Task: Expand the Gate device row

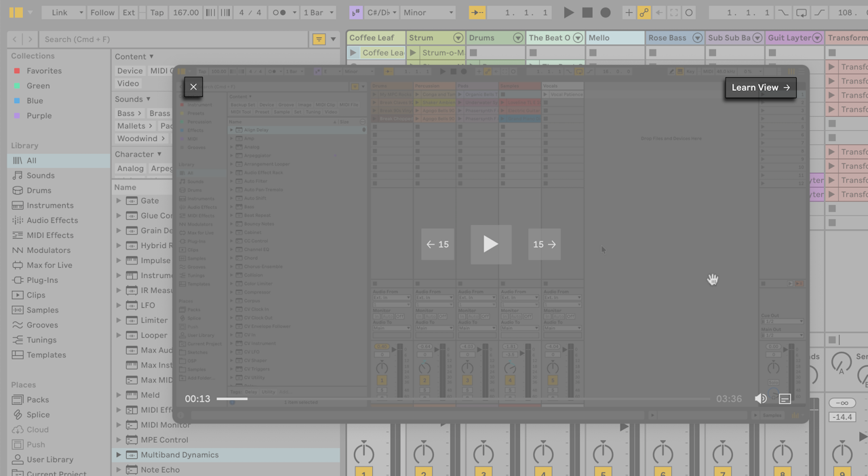Action: (x=119, y=201)
